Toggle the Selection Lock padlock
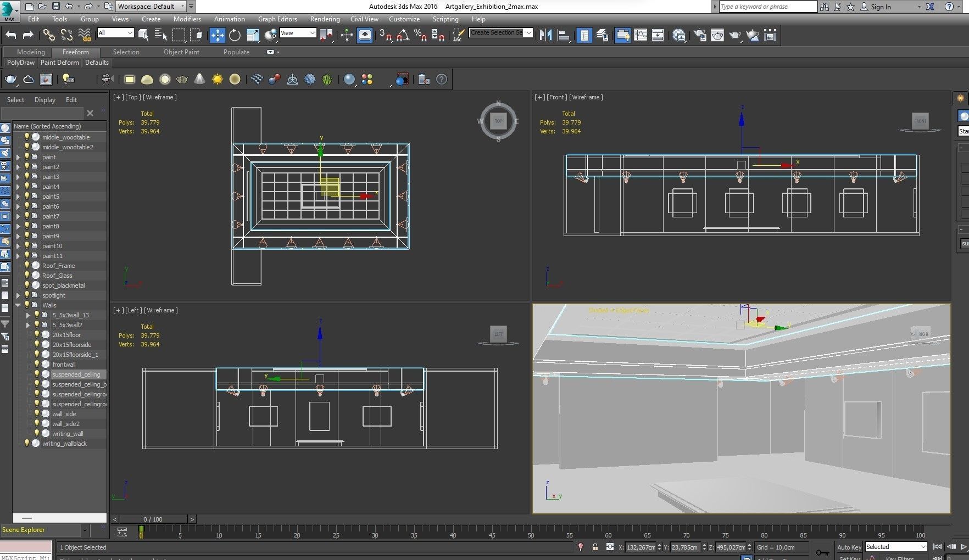Image resolution: width=969 pixels, height=560 pixels. (x=595, y=547)
